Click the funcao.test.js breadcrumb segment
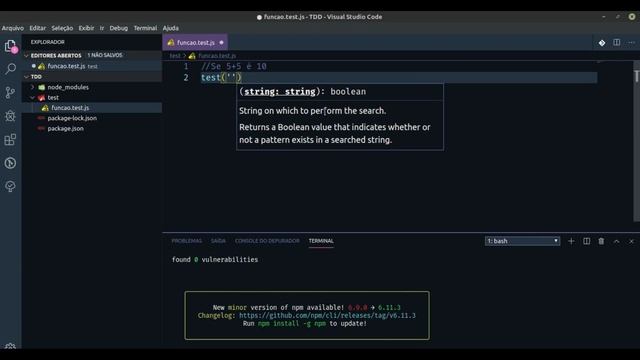 pyautogui.click(x=217, y=56)
